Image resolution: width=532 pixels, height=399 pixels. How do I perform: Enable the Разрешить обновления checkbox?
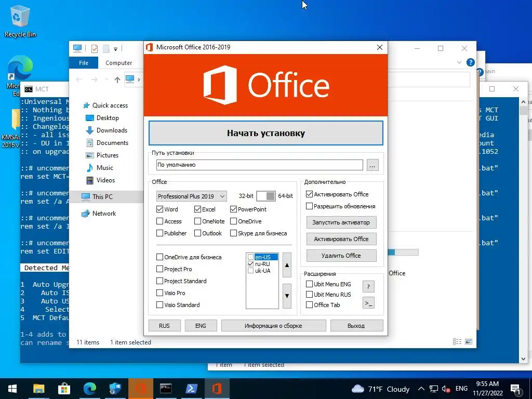pos(309,206)
